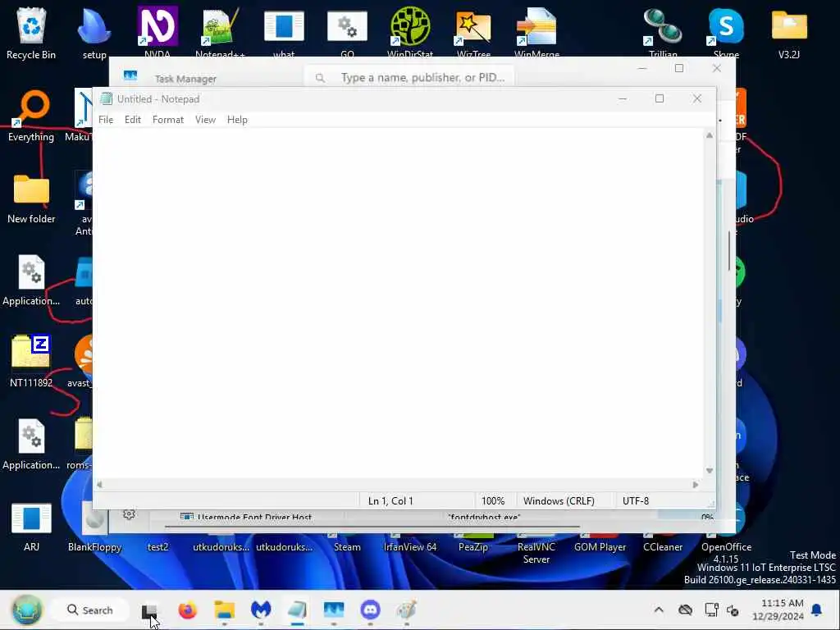Viewport: 840px width, 630px height.
Task: Open File Explorer from the taskbar
Action: (225, 610)
